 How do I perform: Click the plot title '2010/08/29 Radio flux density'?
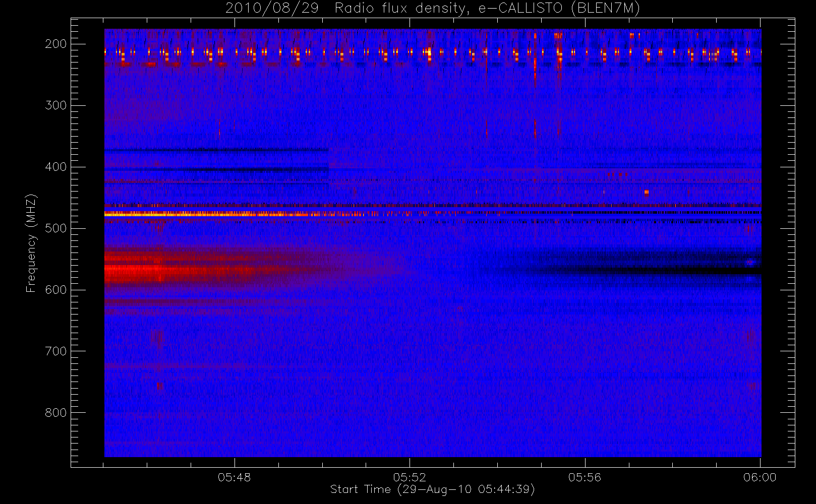(432, 8)
